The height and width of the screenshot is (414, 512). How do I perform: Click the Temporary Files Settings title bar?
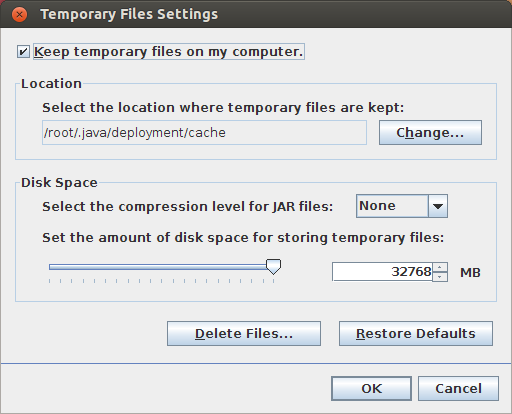pyautogui.click(x=256, y=14)
